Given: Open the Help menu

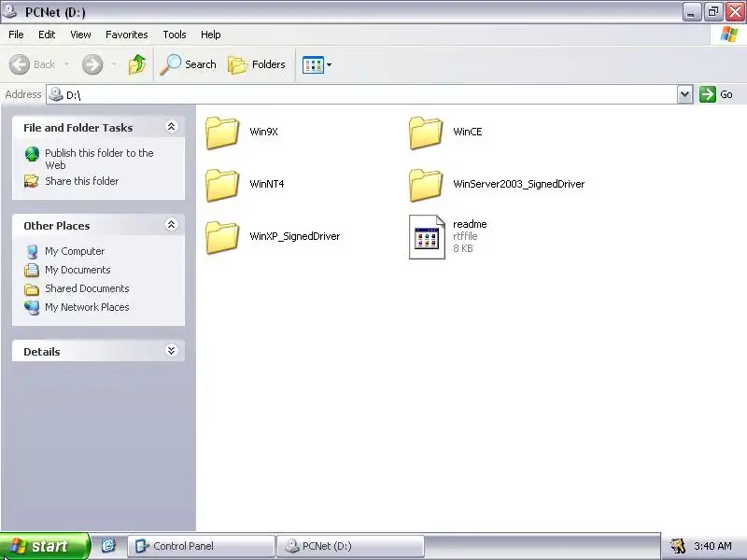Looking at the screenshot, I should [x=211, y=35].
